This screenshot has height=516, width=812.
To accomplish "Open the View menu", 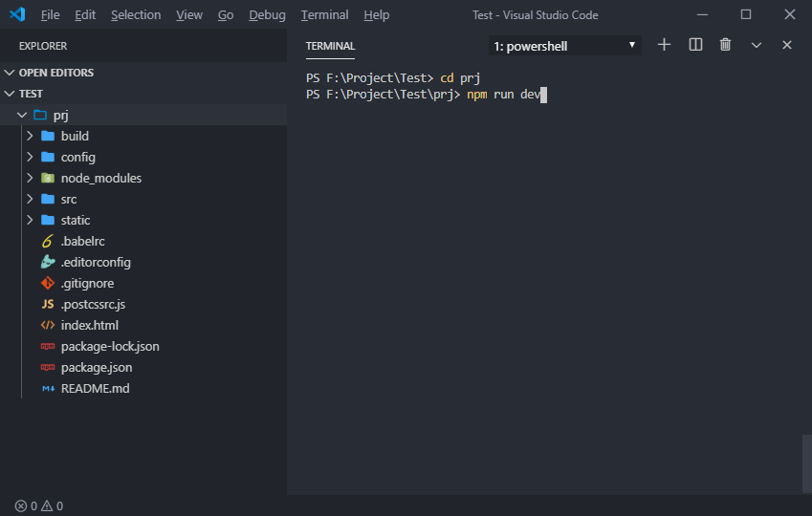I will pos(189,15).
